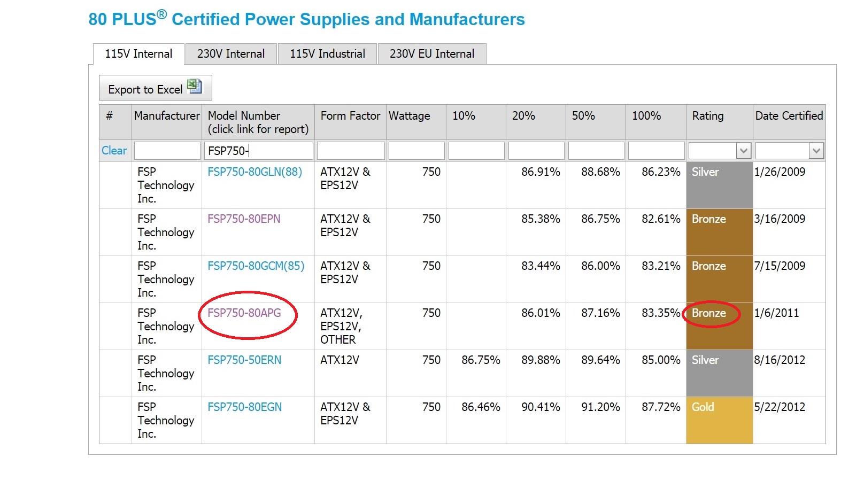Open the FSP750-80EGN report link

click(x=244, y=407)
